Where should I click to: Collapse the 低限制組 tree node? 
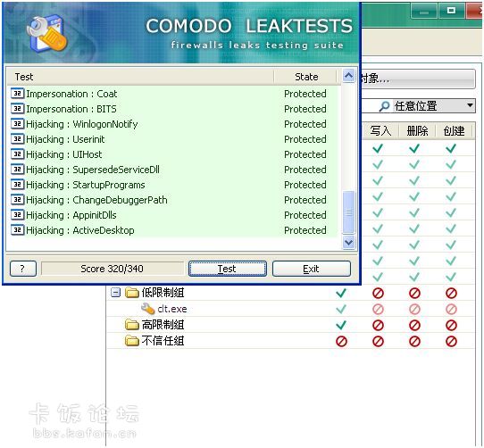(115, 292)
